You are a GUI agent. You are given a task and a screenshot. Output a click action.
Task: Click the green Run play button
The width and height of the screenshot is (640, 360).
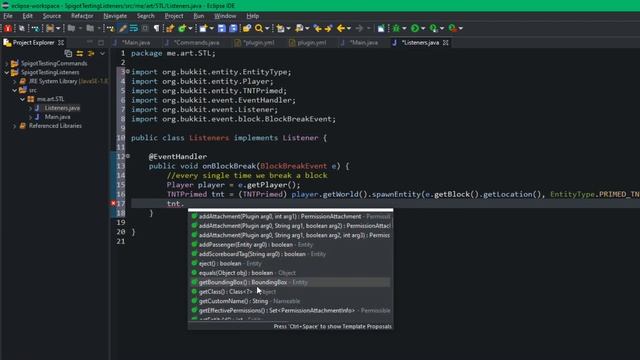click(415, 28)
